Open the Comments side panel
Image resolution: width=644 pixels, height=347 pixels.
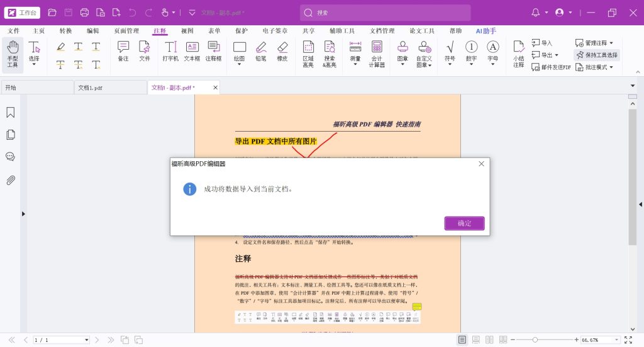point(11,157)
